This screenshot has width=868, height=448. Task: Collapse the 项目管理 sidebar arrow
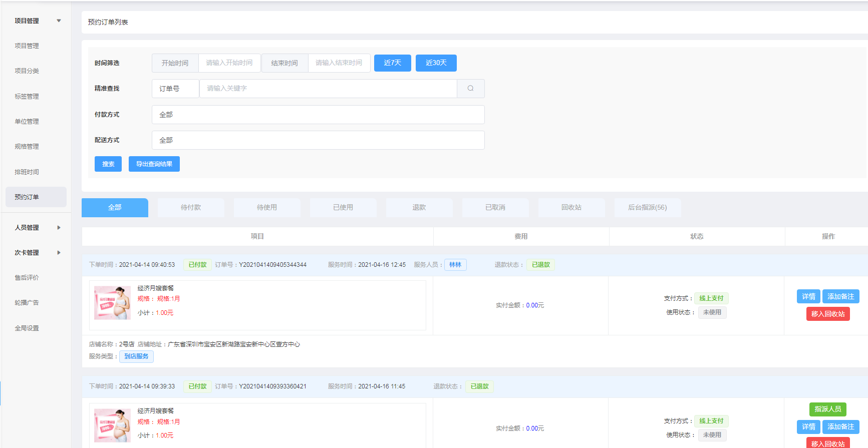pos(59,21)
